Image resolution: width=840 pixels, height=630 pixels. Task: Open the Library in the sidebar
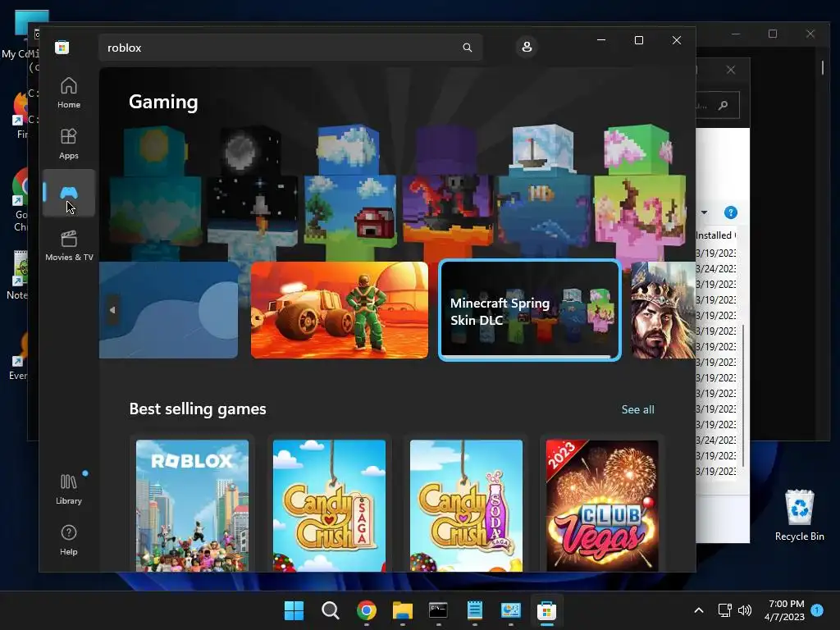[x=69, y=489]
